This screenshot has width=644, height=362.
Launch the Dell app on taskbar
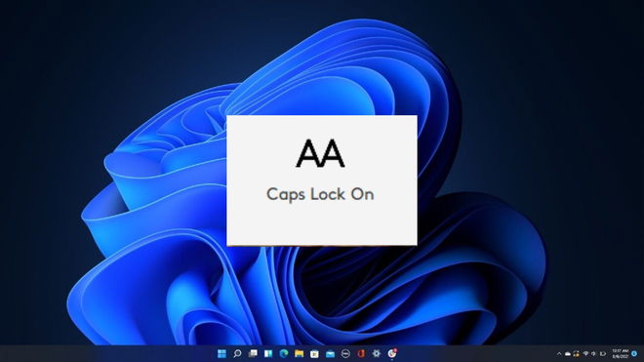[x=345, y=353]
